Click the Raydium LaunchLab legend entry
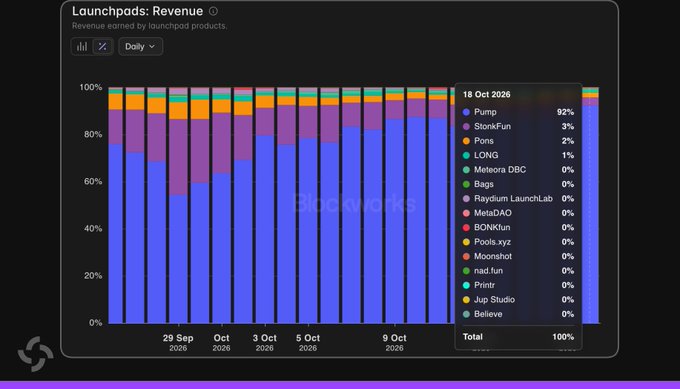This screenshot has height=389, width=680. [x=518, y=199]
